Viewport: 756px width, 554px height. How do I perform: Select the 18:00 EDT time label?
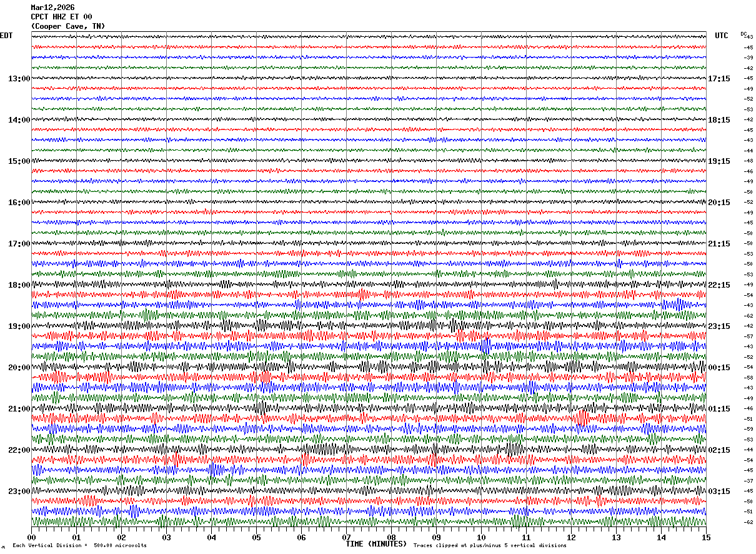tap(19, 285)
